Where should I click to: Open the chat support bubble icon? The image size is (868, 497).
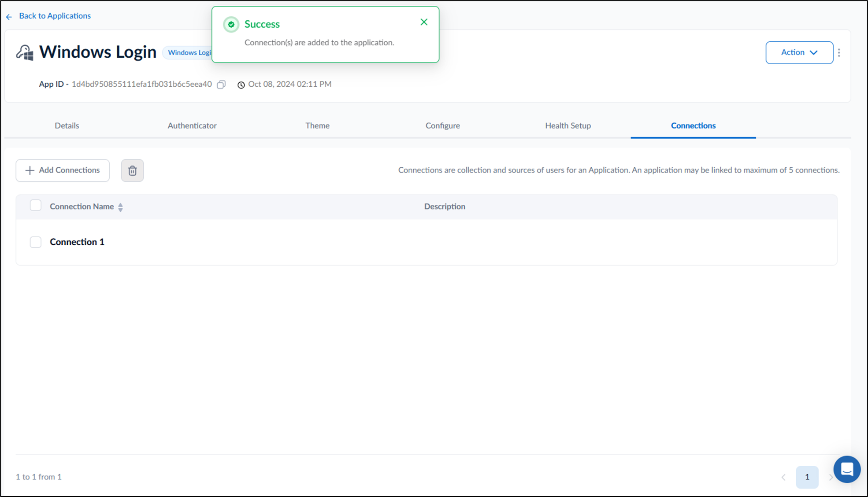(x=846, y=469)
